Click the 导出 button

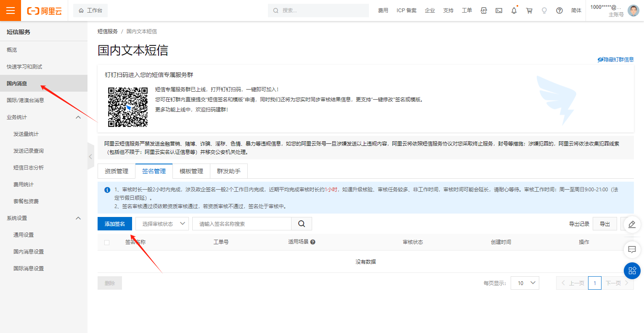point(605,224)
